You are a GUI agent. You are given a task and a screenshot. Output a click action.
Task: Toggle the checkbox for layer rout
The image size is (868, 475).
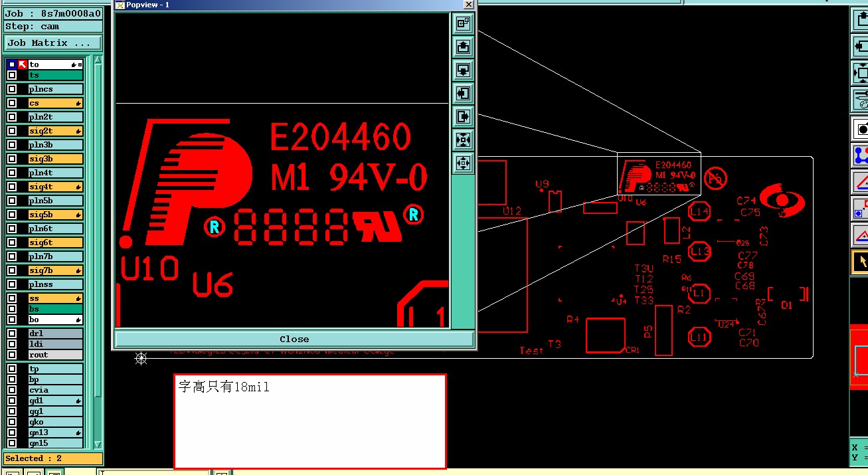tap(12, 355)
